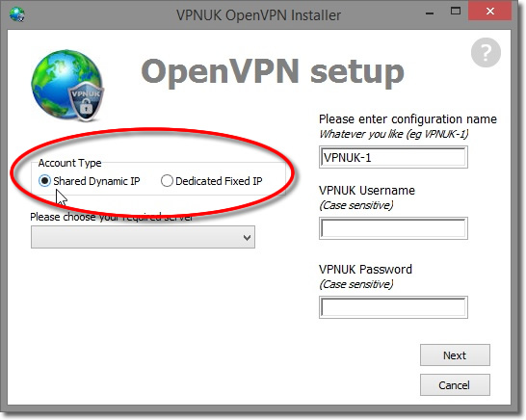Click the VPNUK OpenVPN Installer title text
The width and height of the screenshot is (526, 420).
[x=258, y=15]
